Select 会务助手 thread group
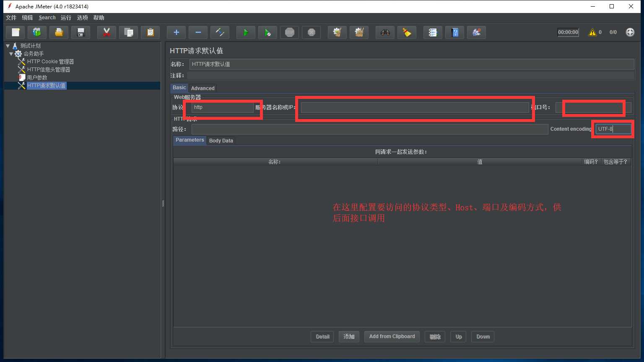644x362 pixels. (x=34, y=54)
